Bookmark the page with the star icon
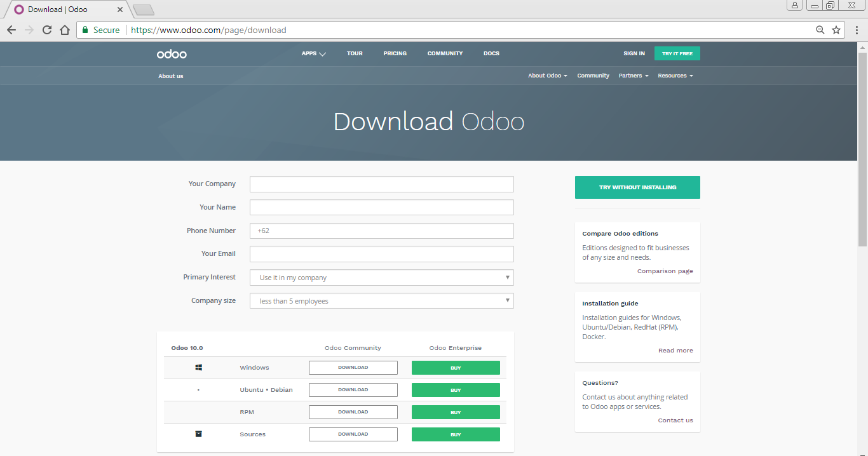 [837, 30]
